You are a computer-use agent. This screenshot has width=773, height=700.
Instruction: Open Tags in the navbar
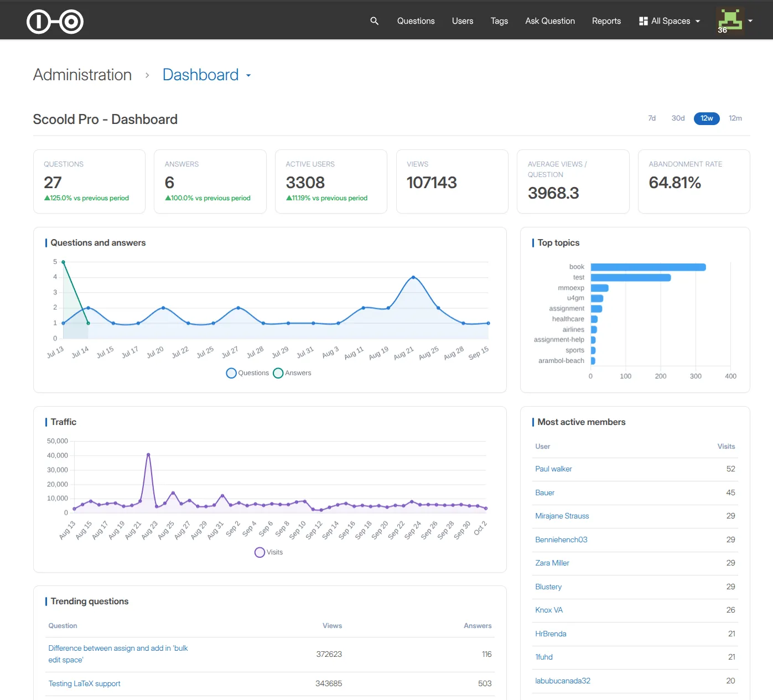[x=499, y=21]
